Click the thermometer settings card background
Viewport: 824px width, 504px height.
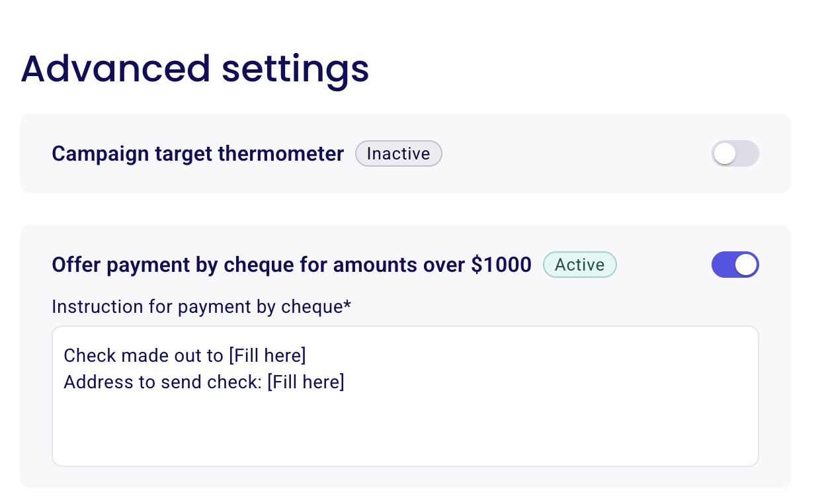point(562,179)
